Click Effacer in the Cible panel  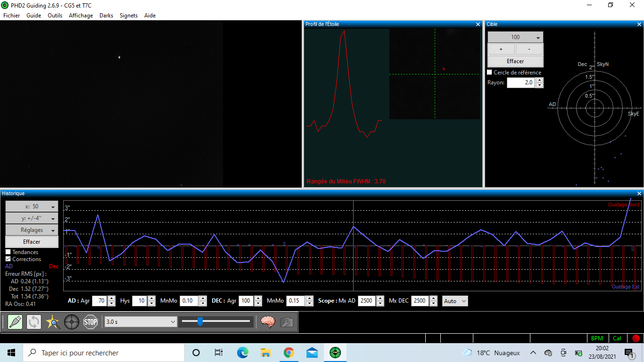(515, 61)
